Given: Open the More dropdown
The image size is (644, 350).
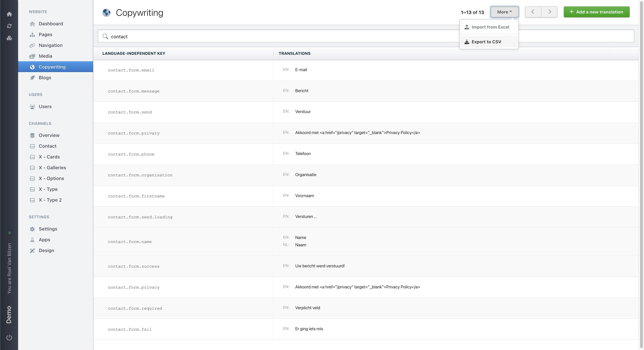Looking at the screenshot, I should click(504, 12).
